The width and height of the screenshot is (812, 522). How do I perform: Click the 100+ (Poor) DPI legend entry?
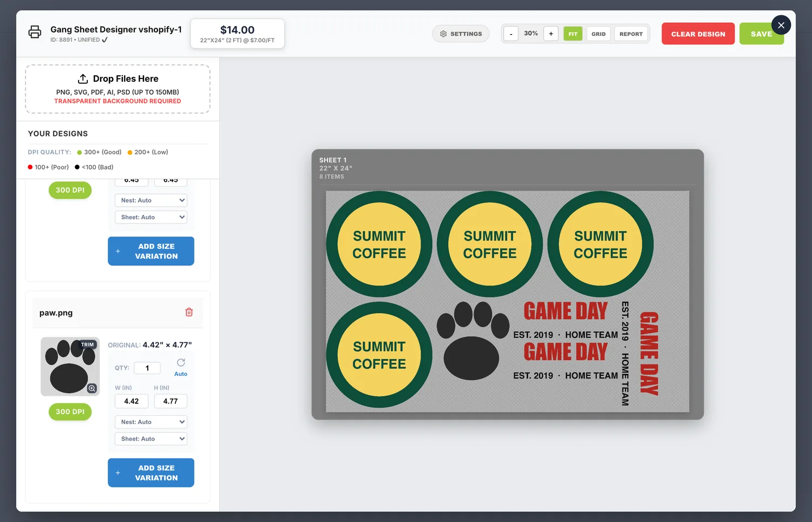[48, 167]
